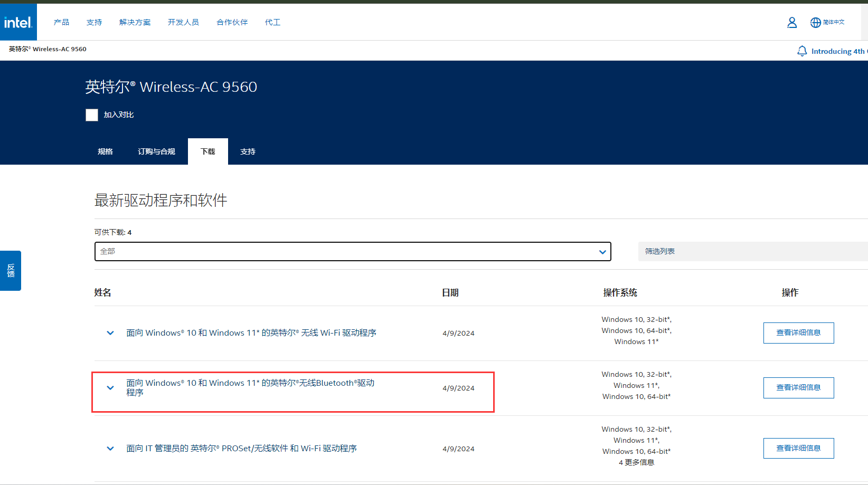The height and width of the screenshot is (485, 868).
Task: Click the Intel logo
Action: click(x=18, y=22)
